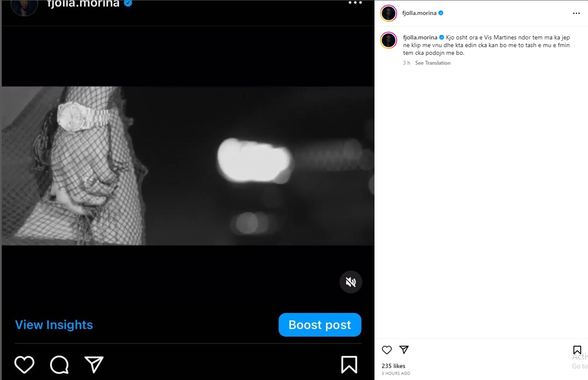Screen dimensions: 588x380
Task: Click the Boost post button
Action: tap(320, 325)
